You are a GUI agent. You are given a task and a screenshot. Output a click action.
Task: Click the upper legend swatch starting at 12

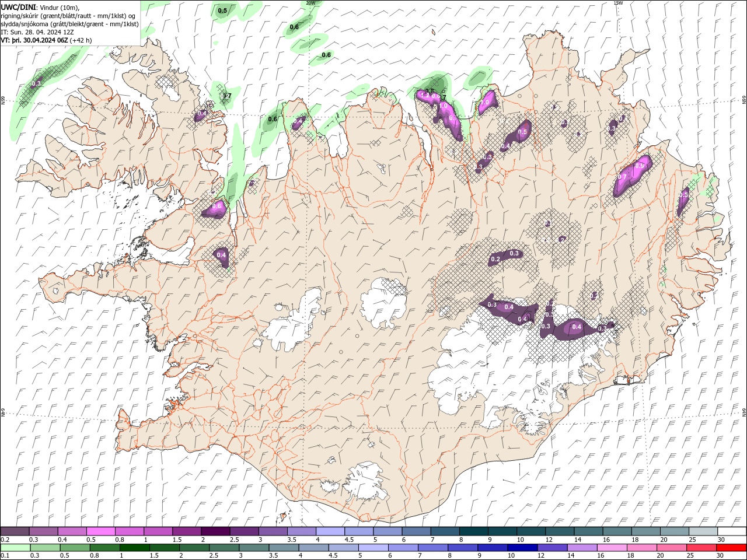coord(559,531)
